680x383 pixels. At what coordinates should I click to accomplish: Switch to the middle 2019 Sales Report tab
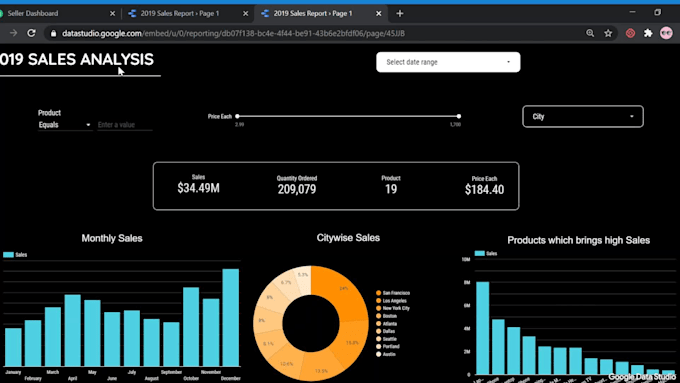187,14
